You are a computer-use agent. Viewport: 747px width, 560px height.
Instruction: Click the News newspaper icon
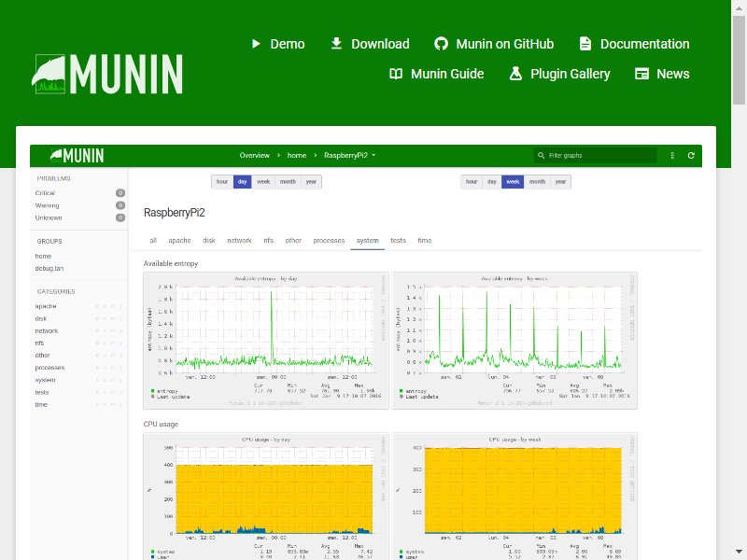point(641,74)
